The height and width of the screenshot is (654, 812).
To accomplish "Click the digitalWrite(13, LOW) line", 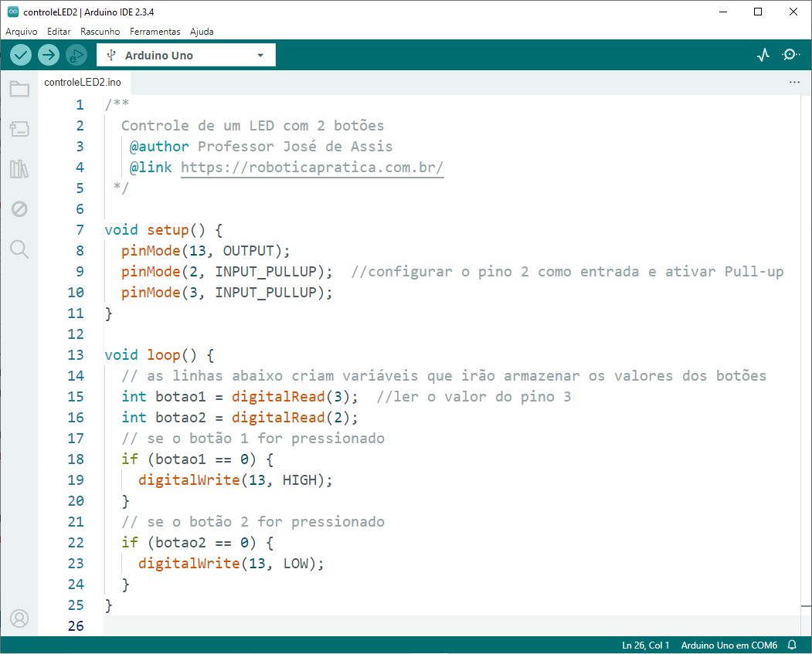I will (231, 564).
